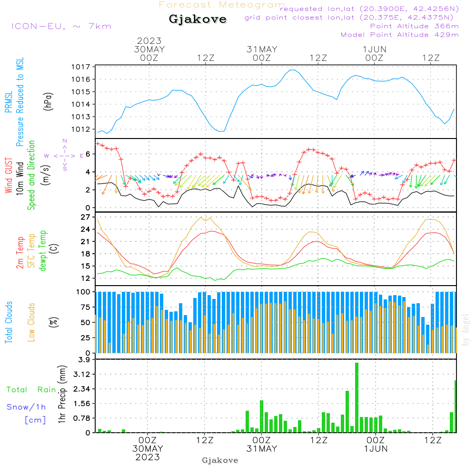
Task: Click the bold 'Gjakove' heading at top
Action: tap(198, 19)
